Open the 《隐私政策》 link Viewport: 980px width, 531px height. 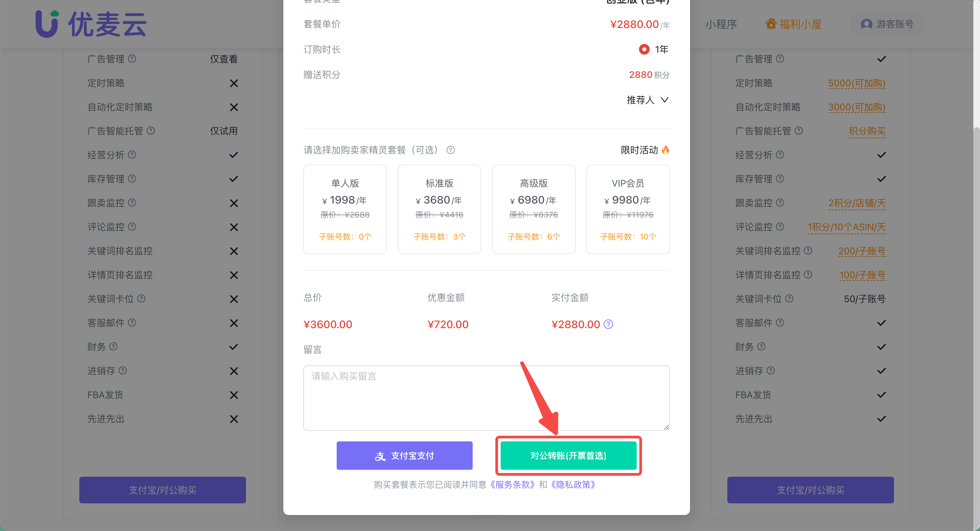[x=573, y=485]
